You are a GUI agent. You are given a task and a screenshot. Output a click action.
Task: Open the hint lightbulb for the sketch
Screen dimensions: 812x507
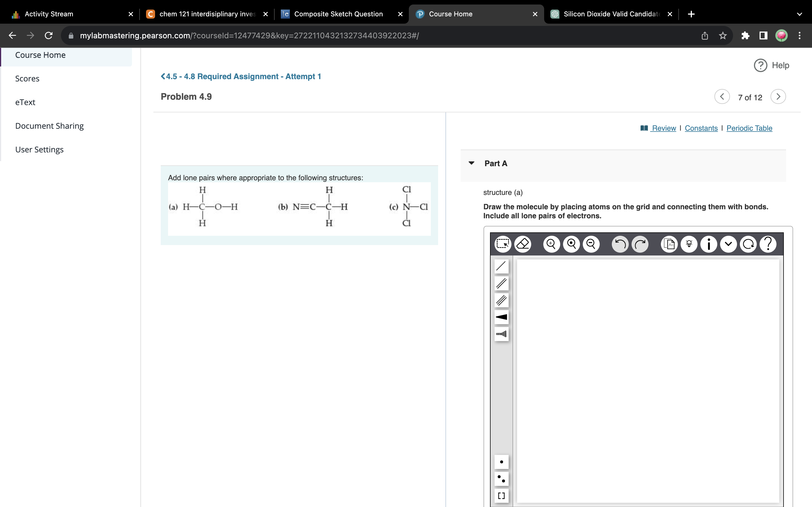689,244
